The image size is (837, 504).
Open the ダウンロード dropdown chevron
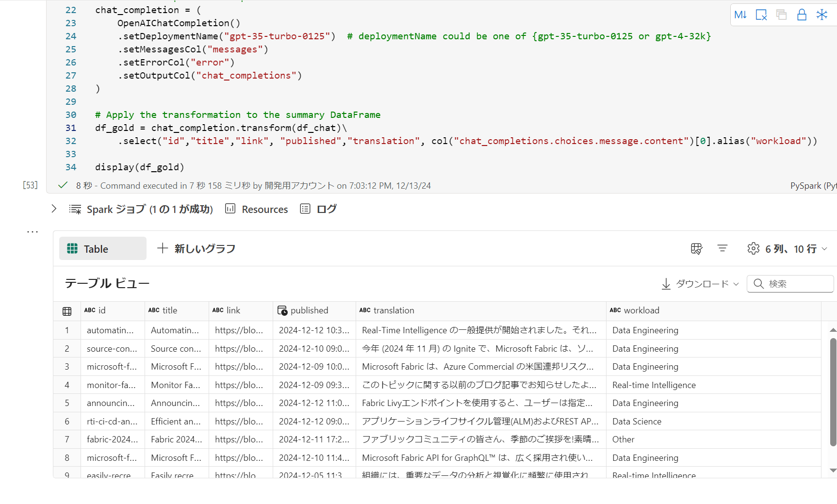click(x=736, y=284)
